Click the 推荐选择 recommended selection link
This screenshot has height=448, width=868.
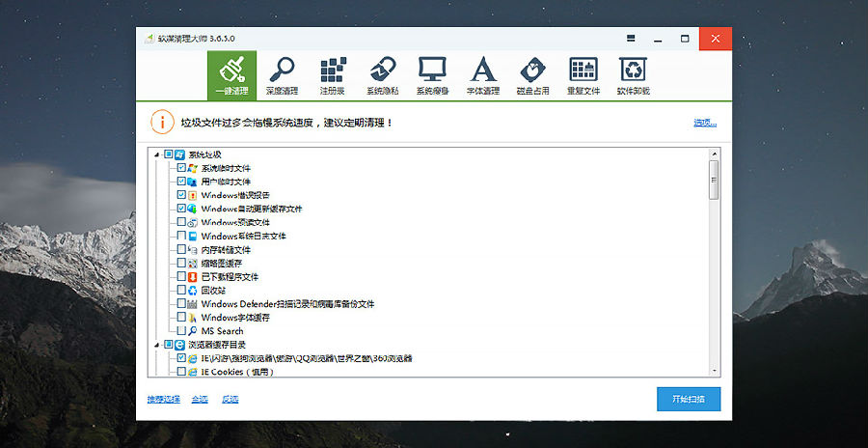click(x=163, y=399)
